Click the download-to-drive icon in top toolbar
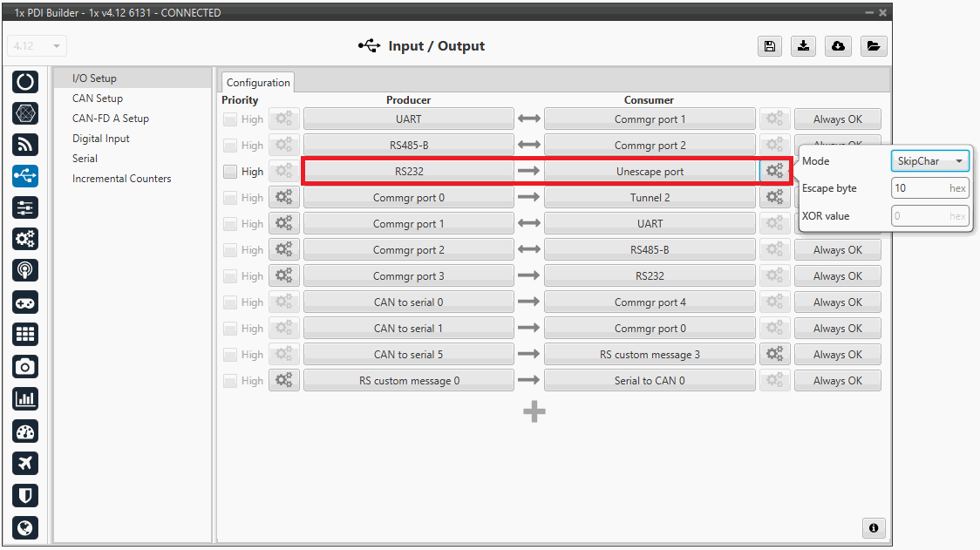 [803, 46]
